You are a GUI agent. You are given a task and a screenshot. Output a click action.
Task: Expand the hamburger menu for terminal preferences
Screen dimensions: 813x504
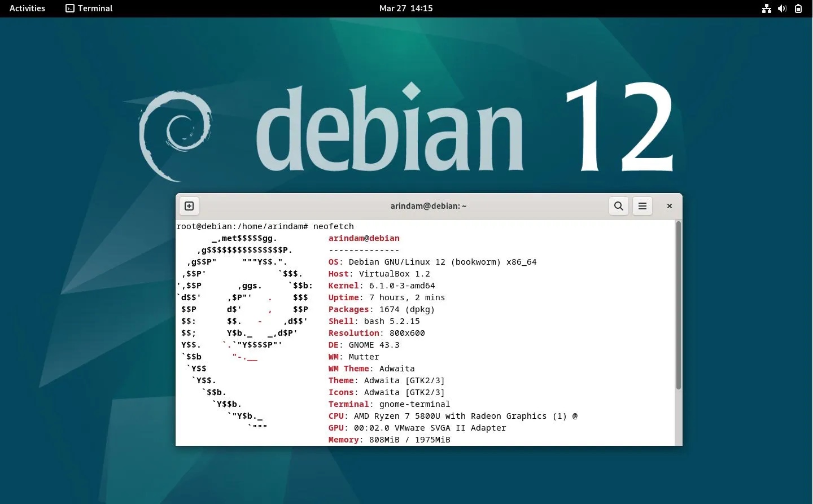coord(642,205)
